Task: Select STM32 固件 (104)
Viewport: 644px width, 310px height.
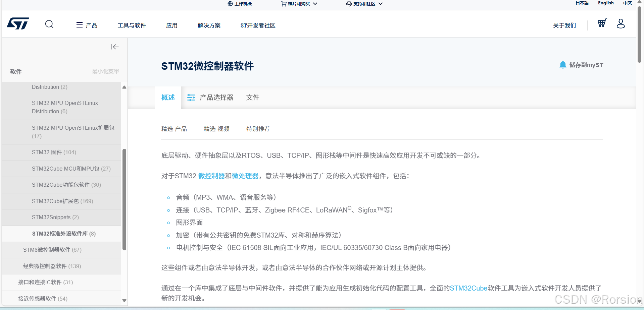Action: (x=61, y=152)
